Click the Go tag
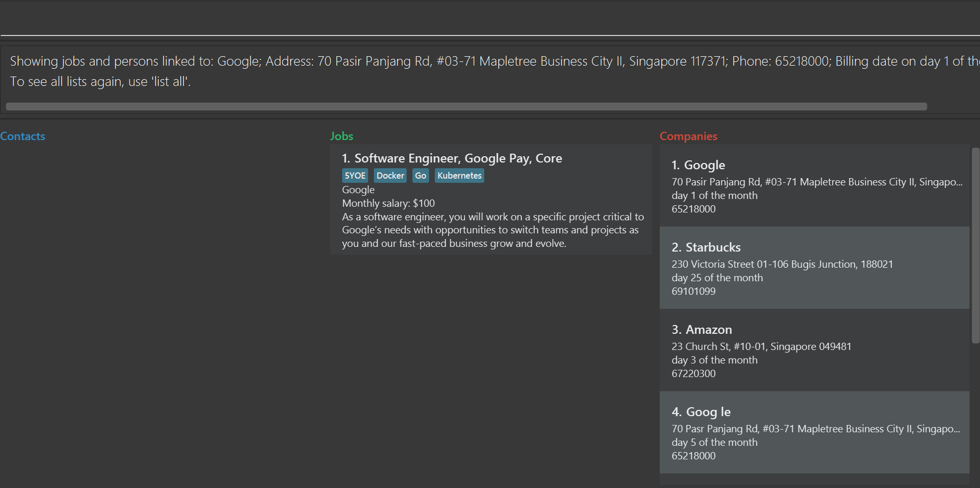 421,176
